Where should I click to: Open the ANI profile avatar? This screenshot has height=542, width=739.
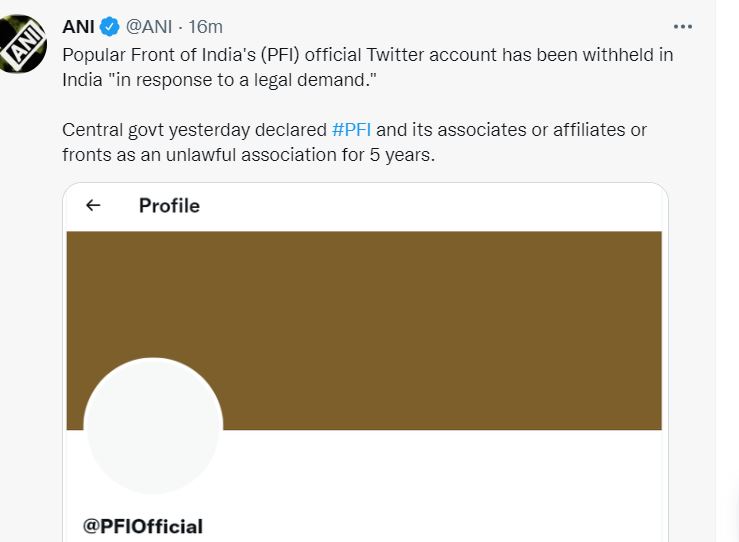pyautogui.click(x=22, y=44)
